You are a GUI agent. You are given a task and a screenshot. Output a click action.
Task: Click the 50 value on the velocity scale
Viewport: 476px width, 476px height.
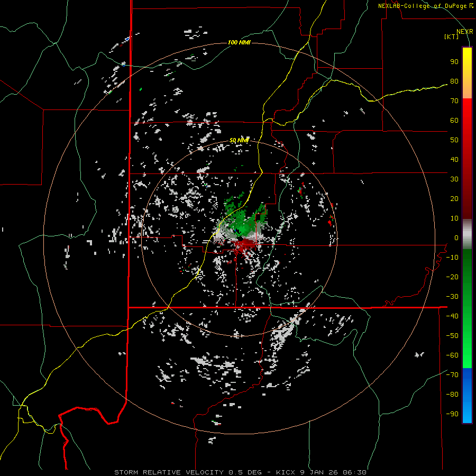tap(454, 140)
